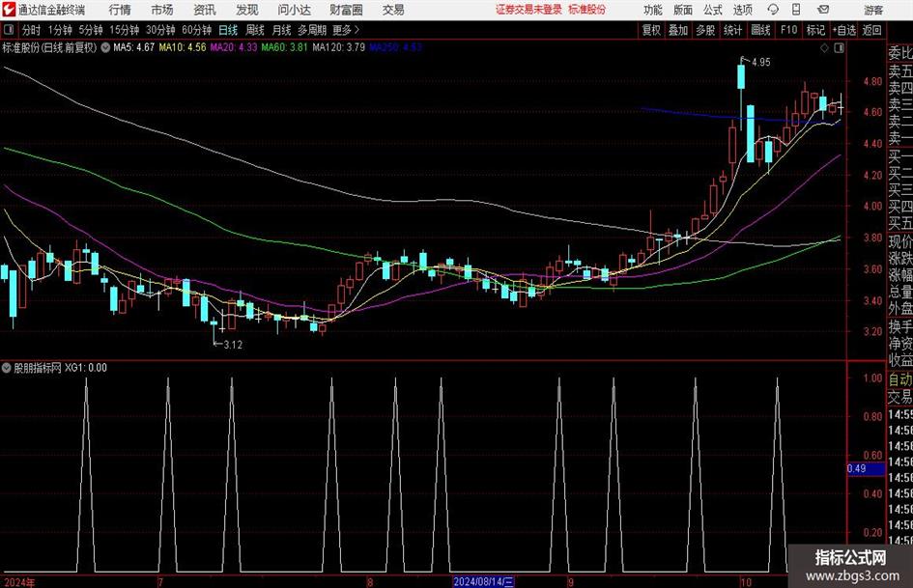Switch to 5分钟 period
Viewport: 913px width, 588px height.
point(91,30)
